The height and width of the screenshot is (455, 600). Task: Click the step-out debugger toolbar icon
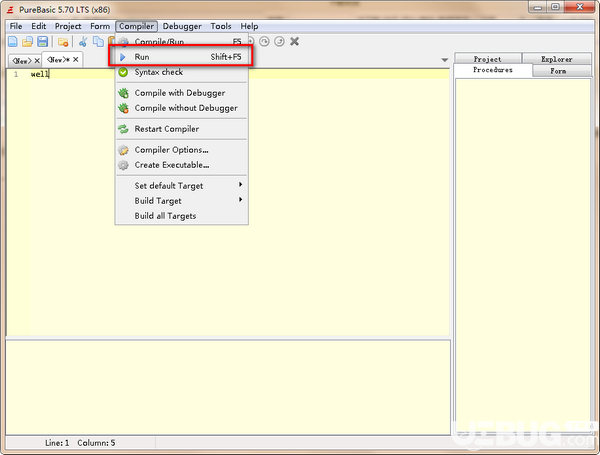click(279, 41)
